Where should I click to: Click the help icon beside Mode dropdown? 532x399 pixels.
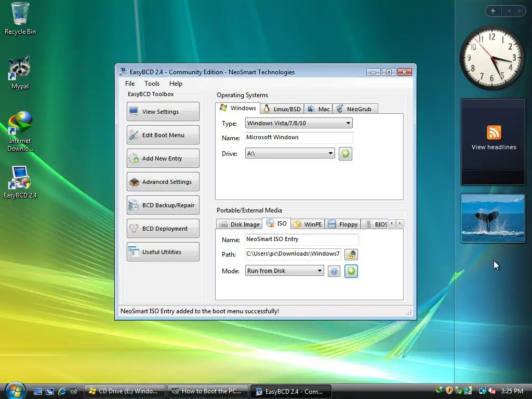(334, 271)
